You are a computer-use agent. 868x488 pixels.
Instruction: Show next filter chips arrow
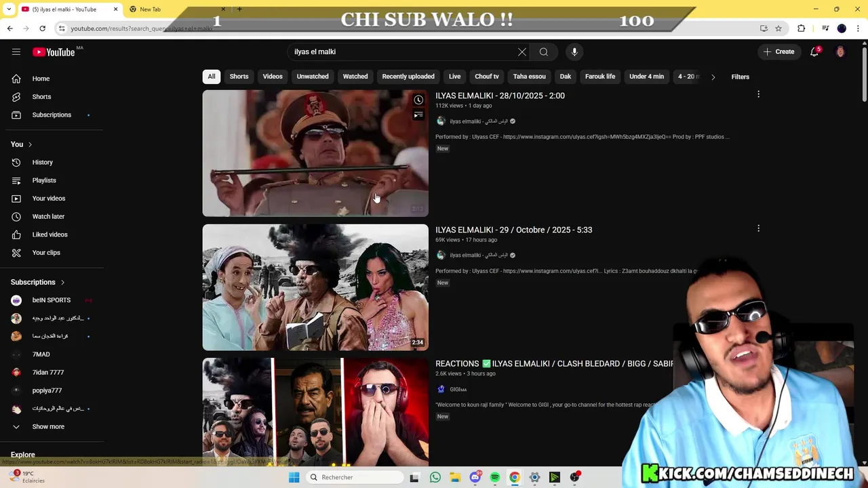point(713,77)
